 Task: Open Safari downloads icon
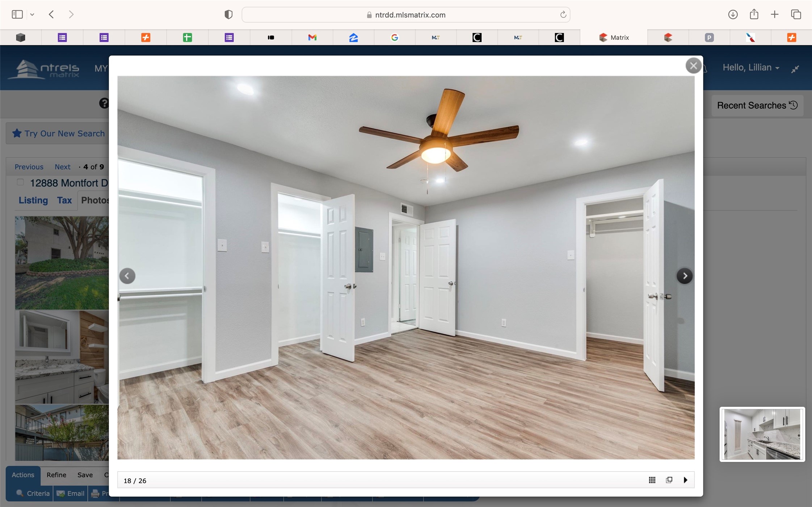(x=733, y=14)
